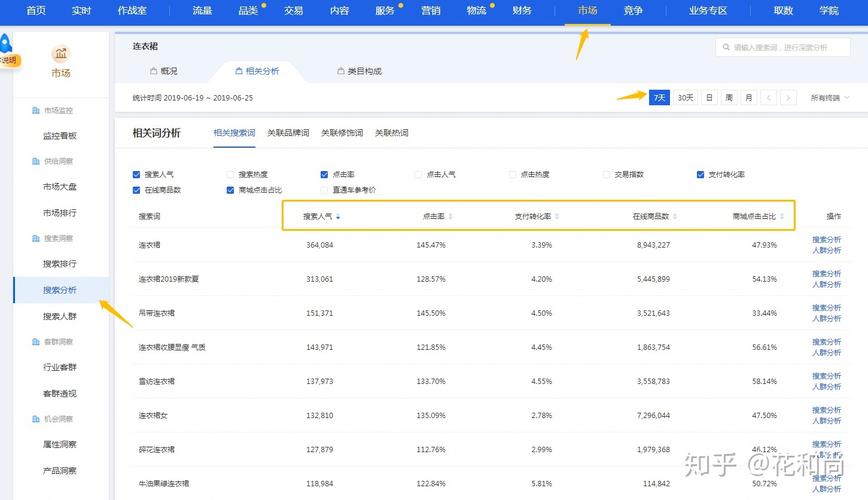Open the 学院 top navigation item
The image size is (868, 500).
pos(829,11)
